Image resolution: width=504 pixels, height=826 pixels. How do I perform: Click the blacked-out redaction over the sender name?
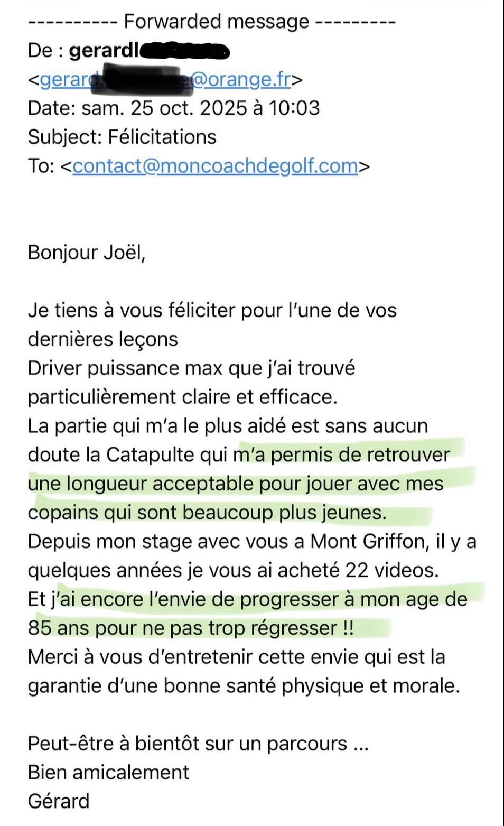click(x=184, y=51)
